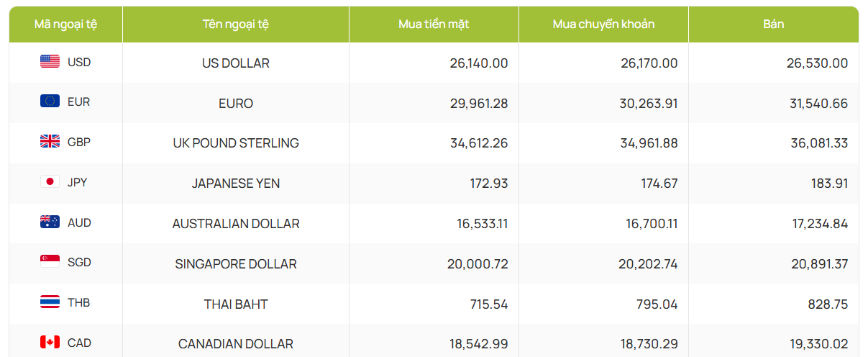Click the US DOLLAR currency name
The width and height of the screenshot is (868, 357).
tap(236, 63)
